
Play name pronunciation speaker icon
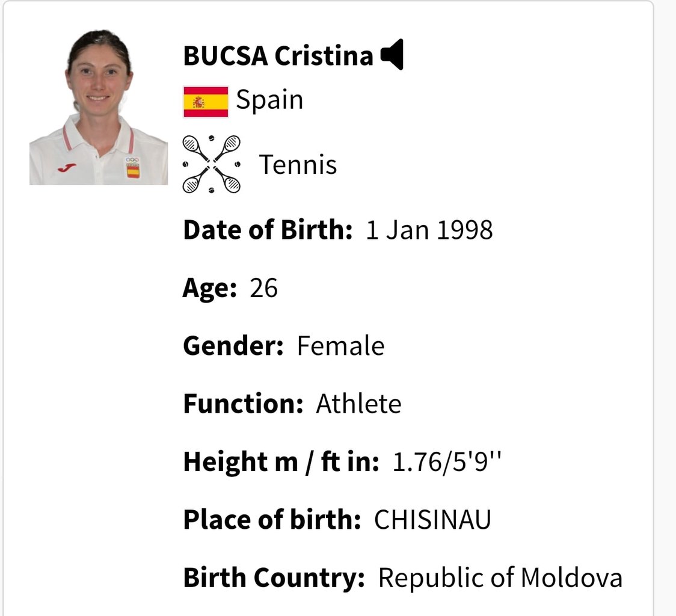(x=392, y=54)
